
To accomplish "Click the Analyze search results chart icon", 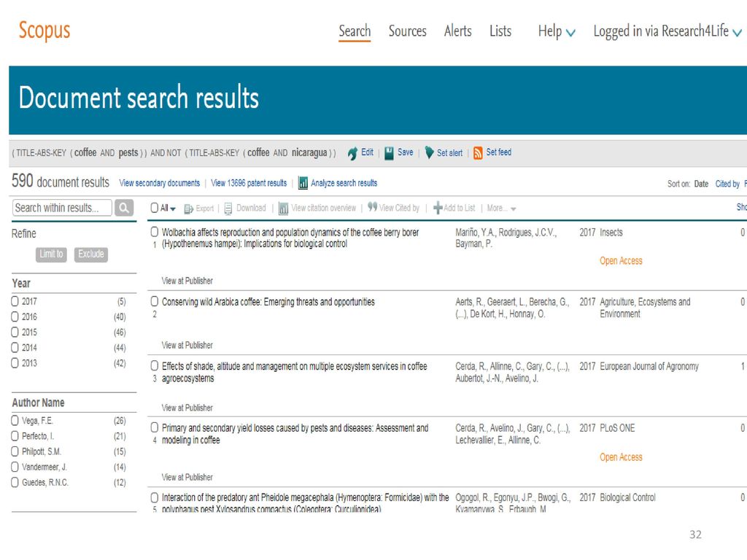I will point(303,183).
